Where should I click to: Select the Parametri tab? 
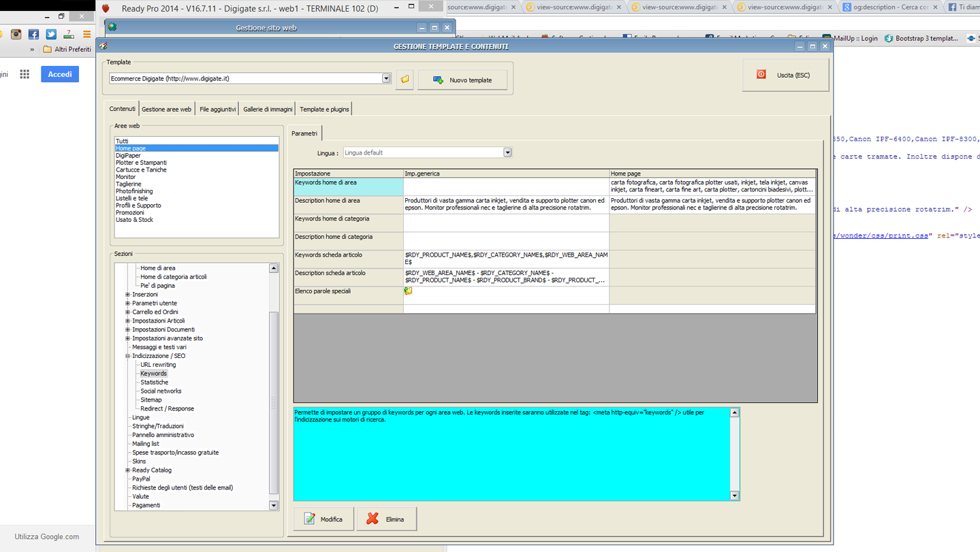[x=304, y=133]
